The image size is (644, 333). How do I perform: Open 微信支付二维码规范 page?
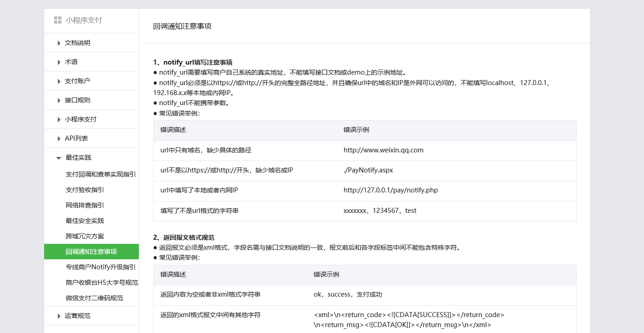pos(94,298)
